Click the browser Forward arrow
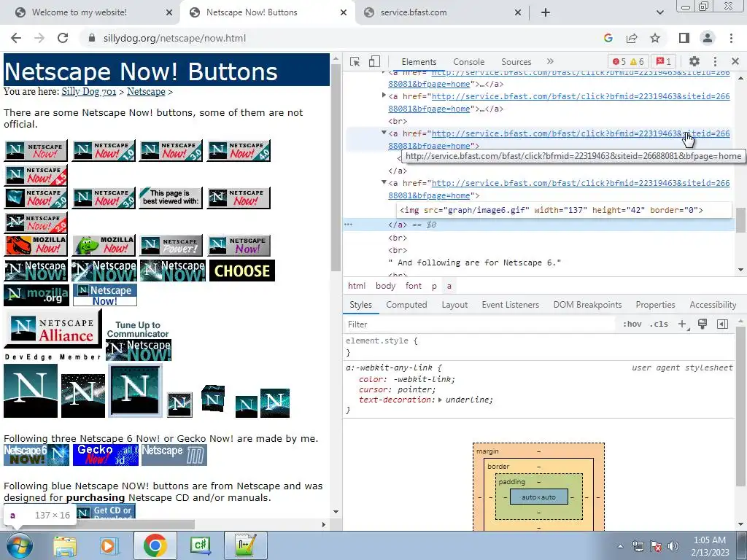The height and width of the screenshot is (560, 747). click(x=39, y=38)
